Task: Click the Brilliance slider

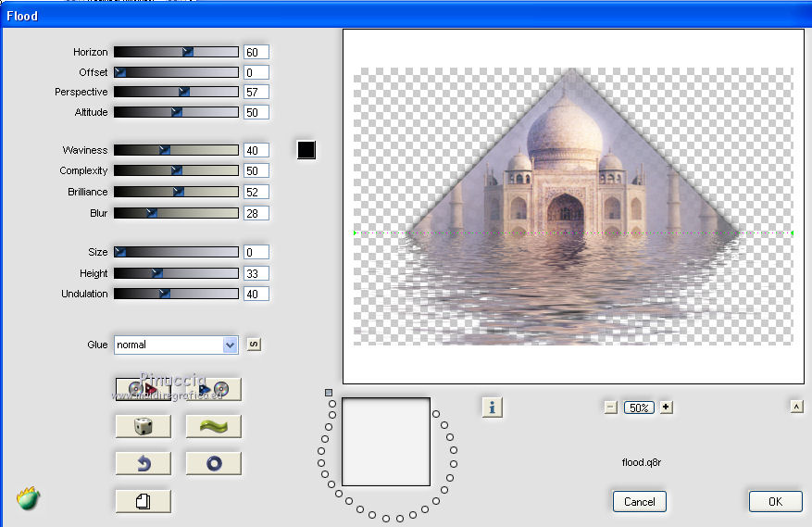Action: 176,192
